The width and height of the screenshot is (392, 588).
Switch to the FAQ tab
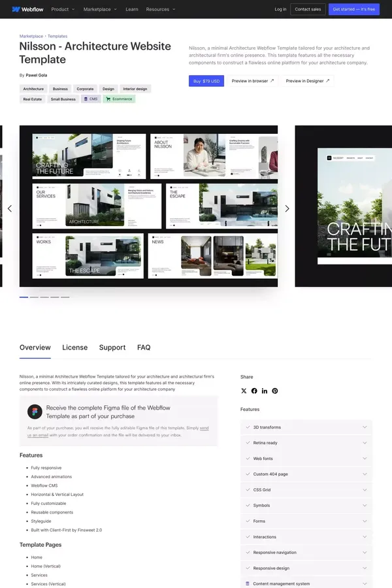(x=144, y=348)
